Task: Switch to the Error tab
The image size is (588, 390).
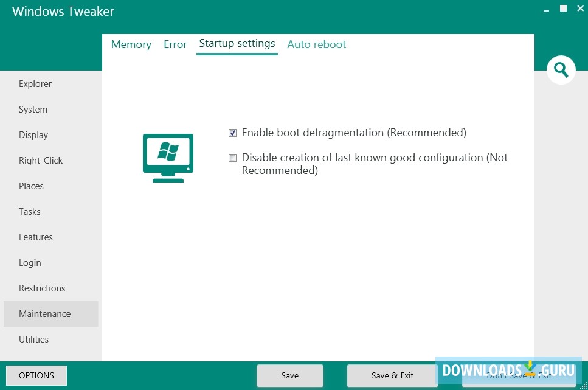Action: pos(175,44)
